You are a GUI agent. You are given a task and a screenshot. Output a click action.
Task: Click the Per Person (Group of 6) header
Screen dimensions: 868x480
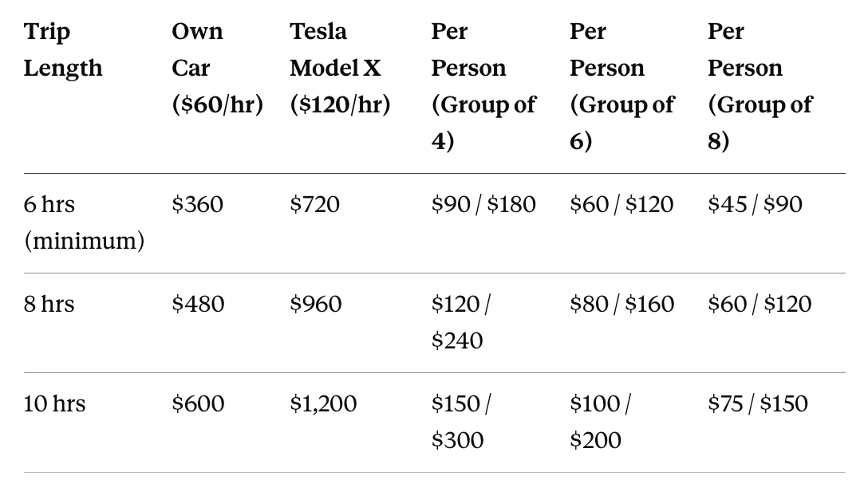621,86
